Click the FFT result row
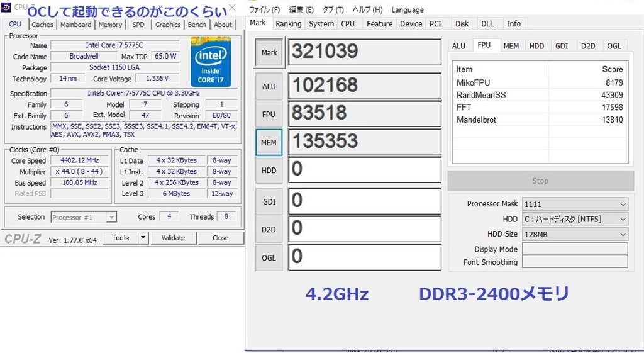The width and height of the screenshot is (644, 353). click(540, 107)
